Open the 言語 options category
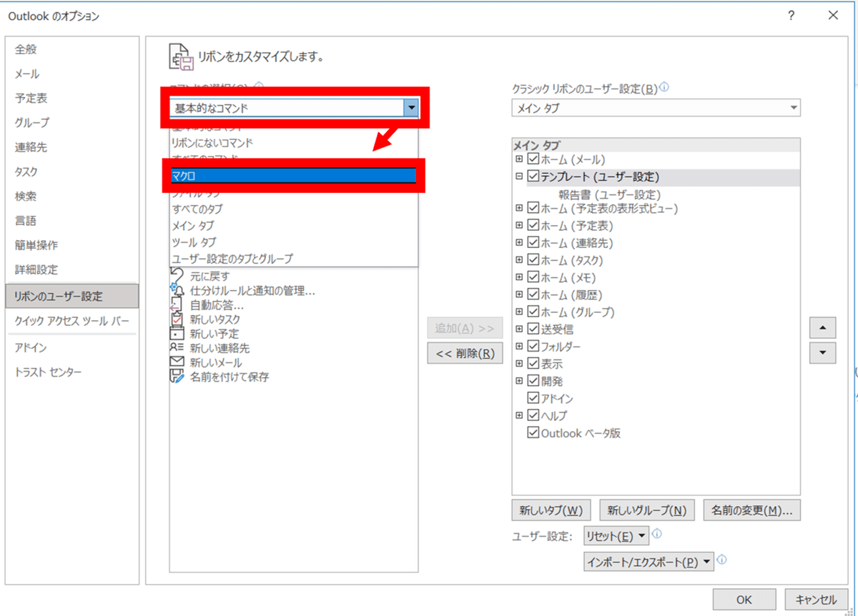Viewport: 858px width, 616px height. tap(71, 221)
